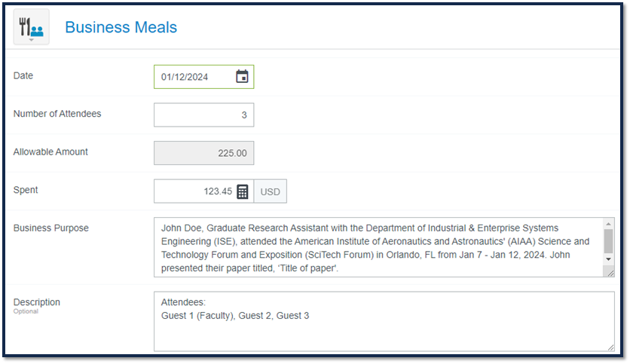Click the grayed Allowable Amount field
Viewport: 630px width, 364px height.
203,153
